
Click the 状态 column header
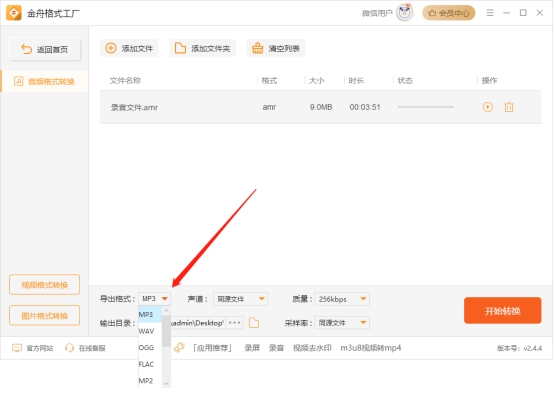405,81
